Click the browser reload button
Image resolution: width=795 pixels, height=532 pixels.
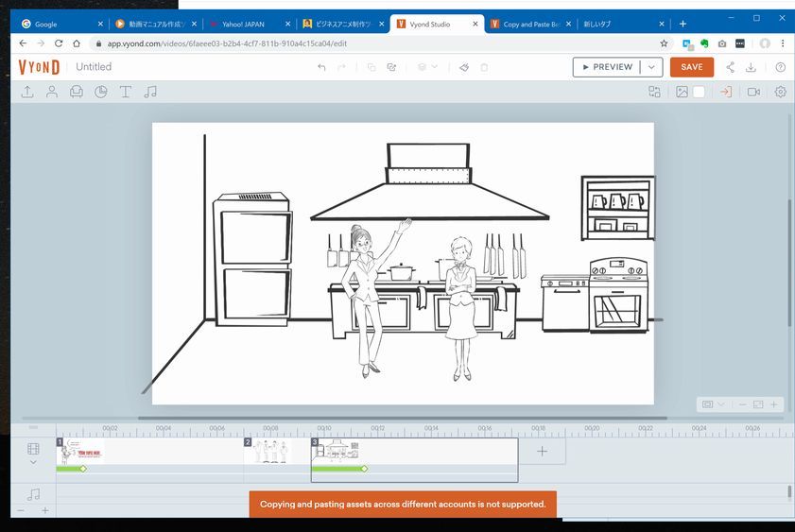59,43
